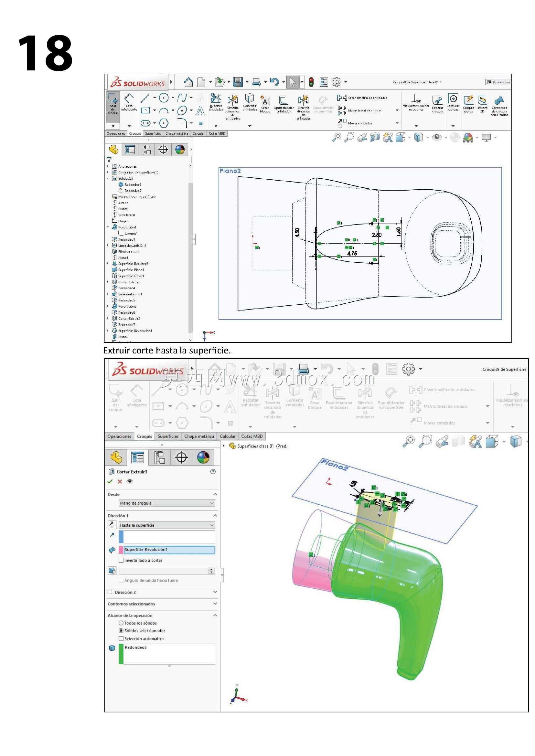Click Salir del croquis in sketch-editing window
Screen dimensions: 535x756
(x=113, y=104)
